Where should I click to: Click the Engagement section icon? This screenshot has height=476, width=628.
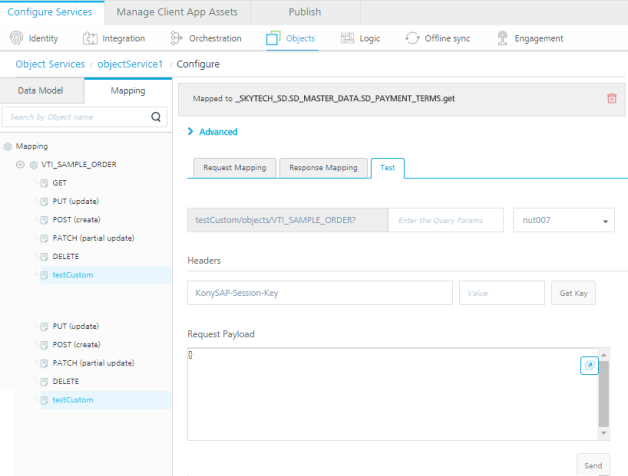tap(505, 39)
